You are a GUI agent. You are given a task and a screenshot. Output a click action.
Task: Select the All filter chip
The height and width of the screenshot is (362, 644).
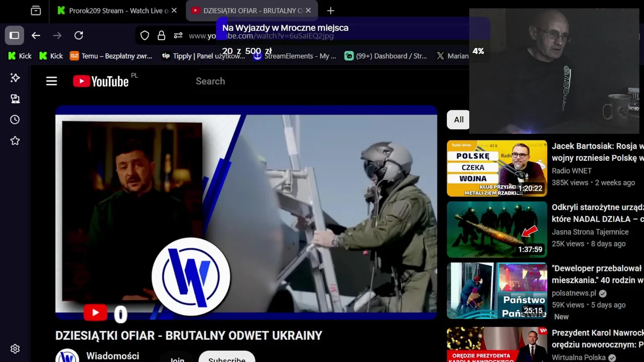(458, 120)
